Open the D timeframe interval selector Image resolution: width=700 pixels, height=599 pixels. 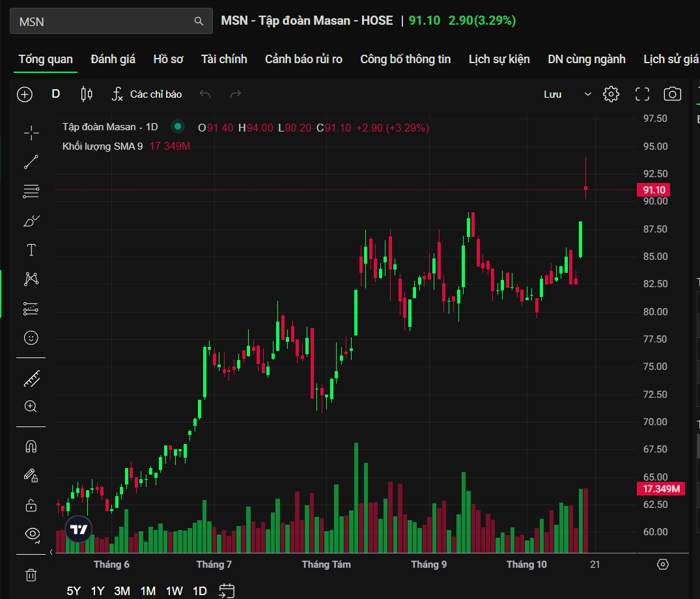click(56, 94)
